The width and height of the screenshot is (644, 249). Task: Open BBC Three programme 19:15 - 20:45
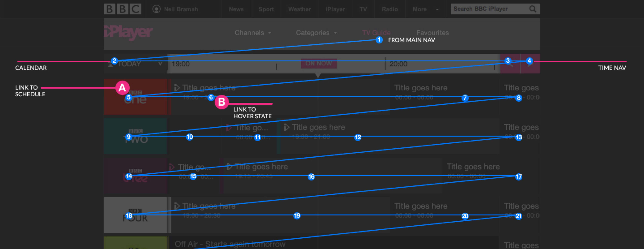[x=333, y=175]
